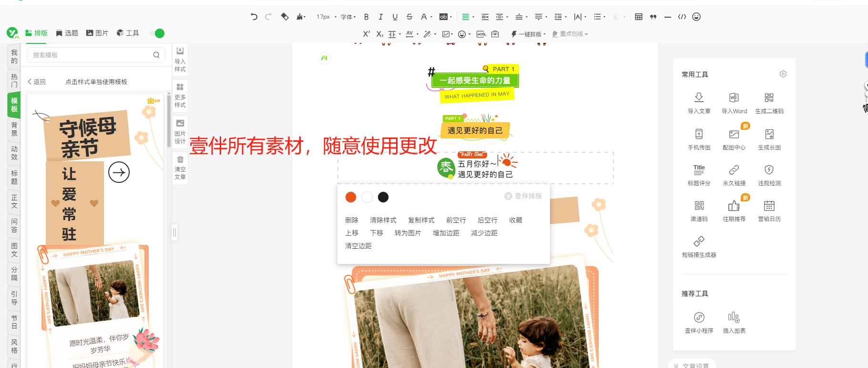Viewport: 868px width, 368px height.
Task: Open 插入图表 tool
Action: click(734, 323)
